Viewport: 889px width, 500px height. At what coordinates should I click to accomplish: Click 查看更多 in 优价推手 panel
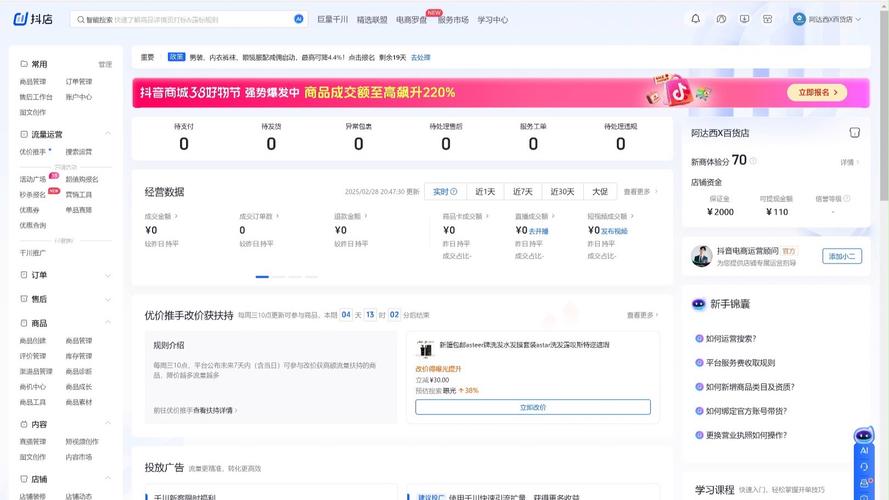click(x=642, y=315)
